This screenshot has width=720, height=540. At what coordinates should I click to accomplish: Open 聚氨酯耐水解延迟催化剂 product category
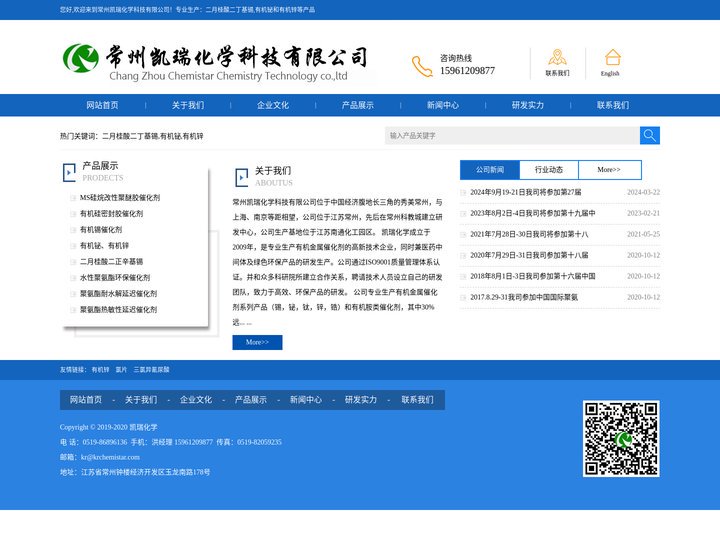118,293
